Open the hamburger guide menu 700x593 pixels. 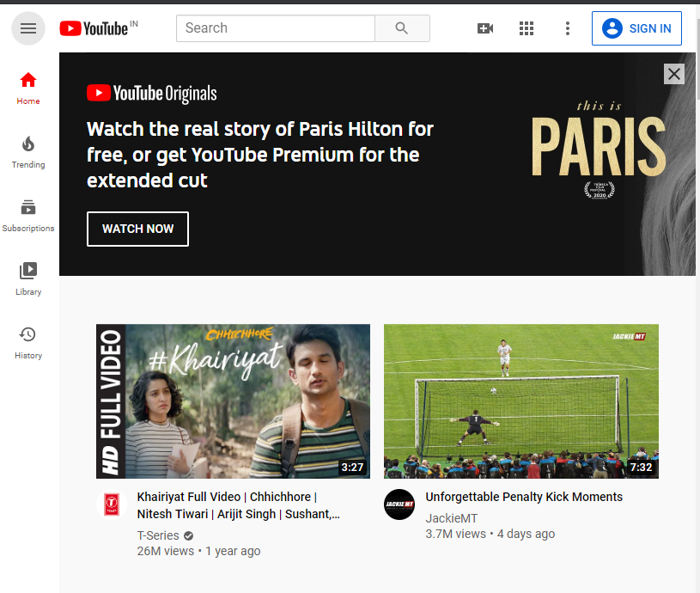[x=28, y=28]
